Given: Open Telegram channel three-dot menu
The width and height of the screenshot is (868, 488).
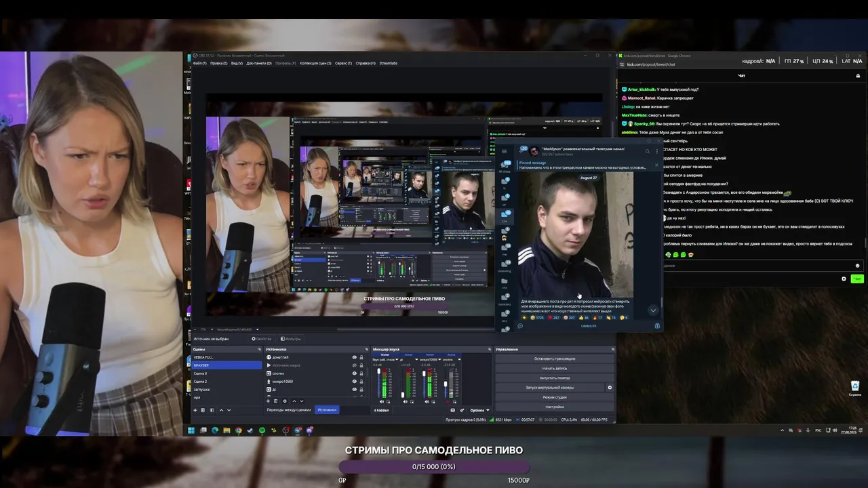Looking at the screenshot, I should click(656, 151).
